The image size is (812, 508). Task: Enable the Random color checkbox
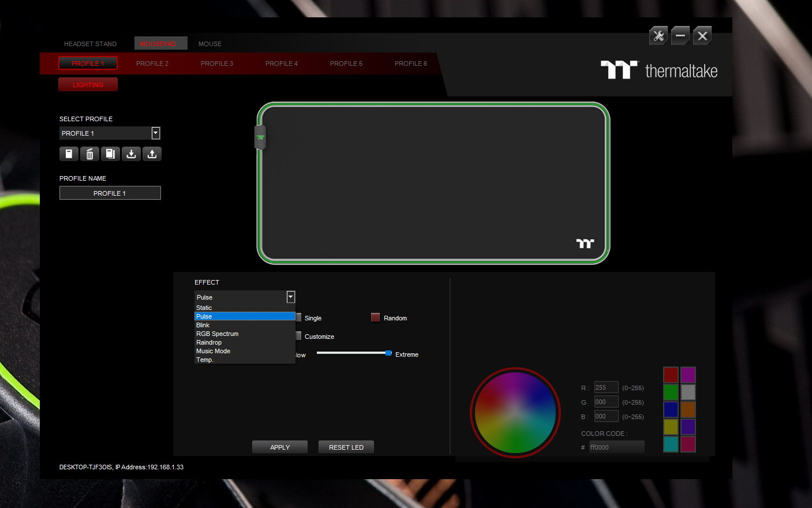click(x=375, y=317)
